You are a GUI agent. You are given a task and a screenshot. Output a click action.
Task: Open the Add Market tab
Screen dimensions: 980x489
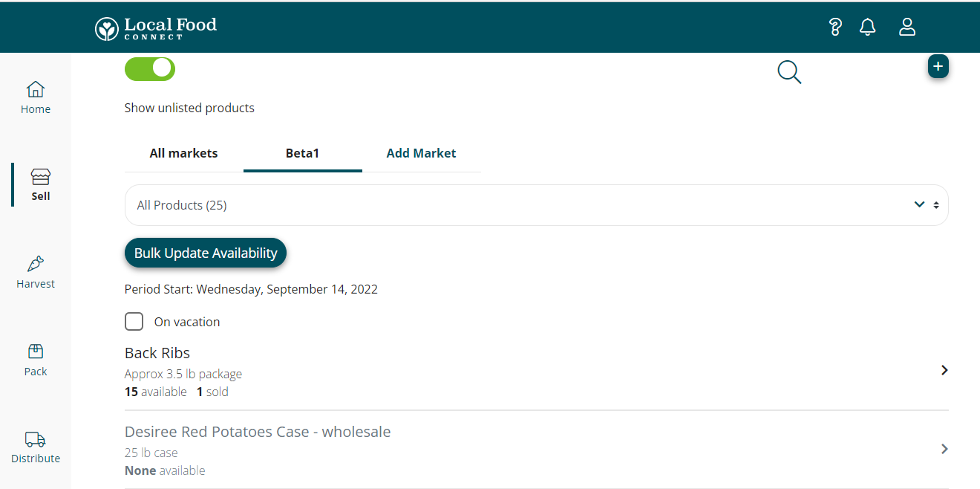click(421, 153)
